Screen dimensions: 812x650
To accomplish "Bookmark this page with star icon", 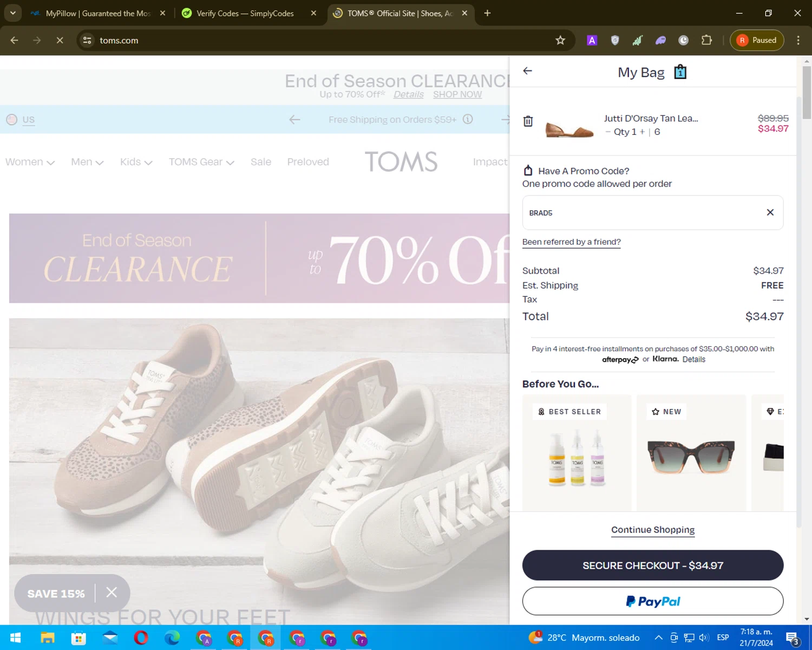I will [560, 40].
